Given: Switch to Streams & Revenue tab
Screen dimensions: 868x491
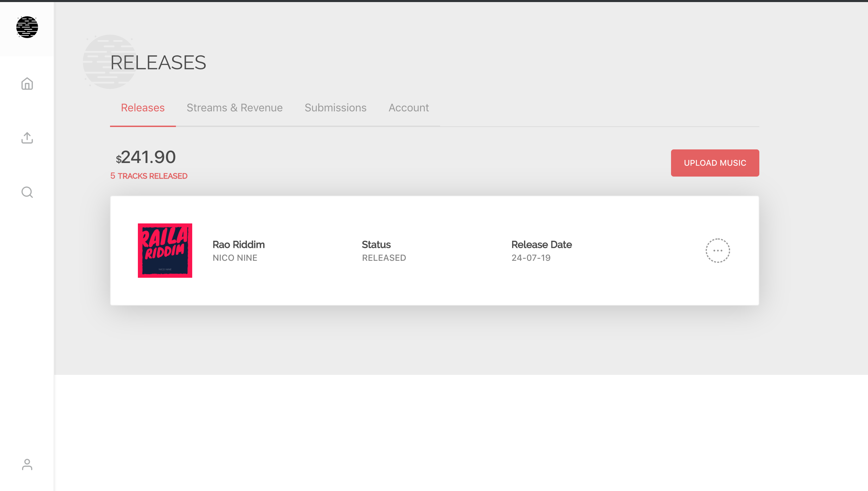Looking at the screenshot, I should point(234,108).
